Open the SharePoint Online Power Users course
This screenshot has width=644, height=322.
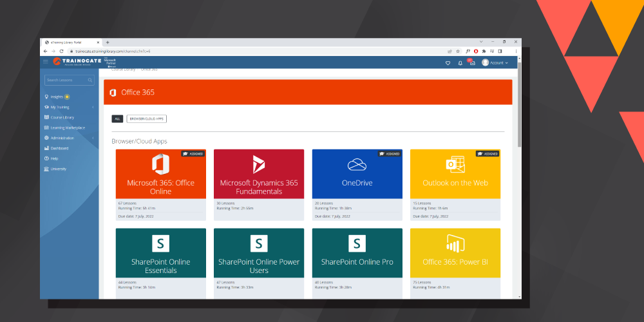point(259,263)
